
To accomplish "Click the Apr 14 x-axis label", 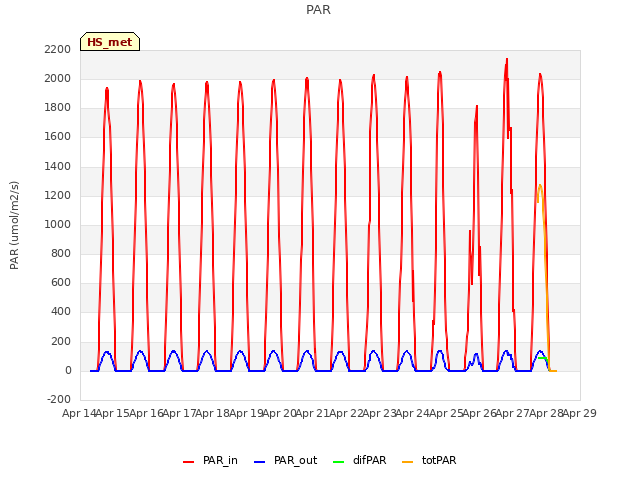I will pyautogui.click(x=79, y=413).
